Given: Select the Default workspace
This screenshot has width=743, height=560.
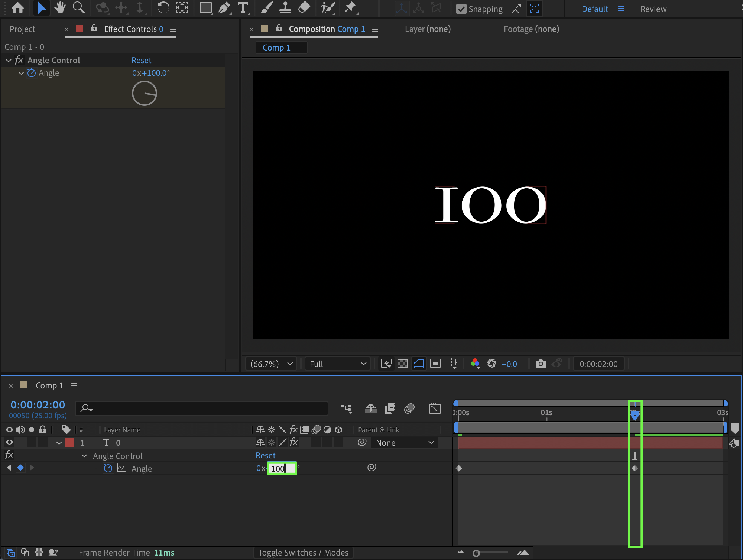Looking at the screenshot, I should click(595, 9).
